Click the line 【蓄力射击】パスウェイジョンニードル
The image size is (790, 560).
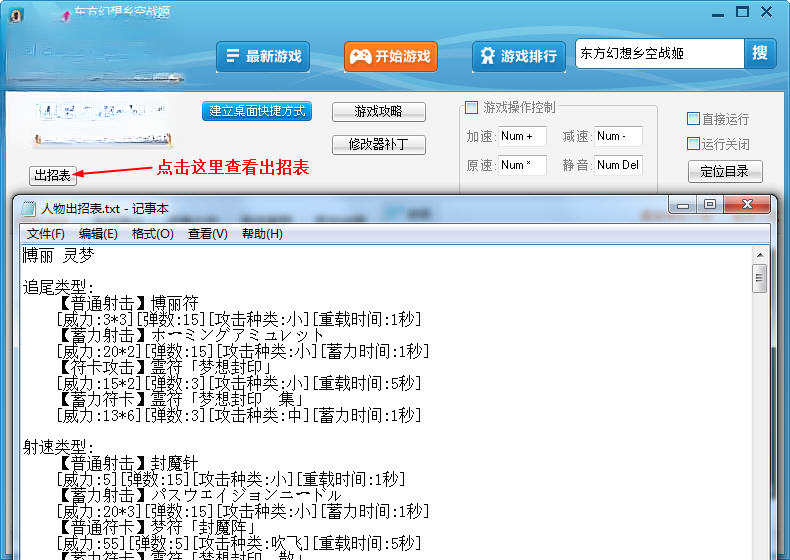point(200,495)
